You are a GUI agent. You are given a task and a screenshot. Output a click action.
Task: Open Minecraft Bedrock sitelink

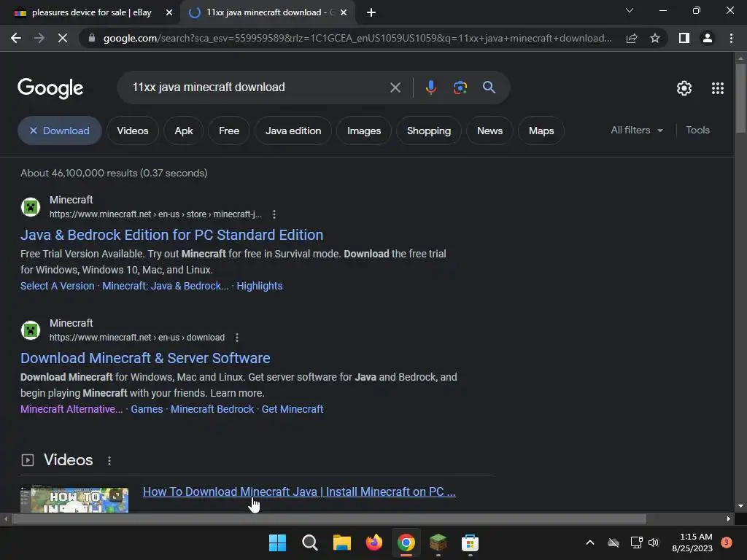(212, 409)
